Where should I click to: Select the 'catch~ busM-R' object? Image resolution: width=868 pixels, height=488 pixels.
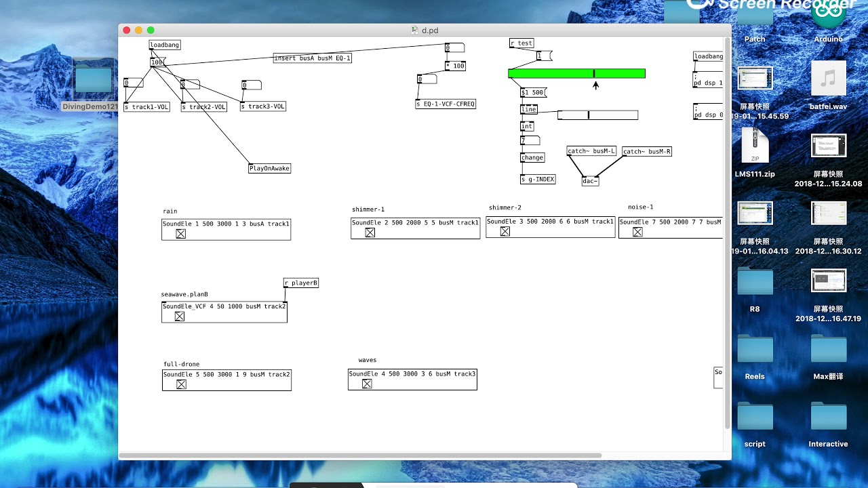(x=647, y=152)
